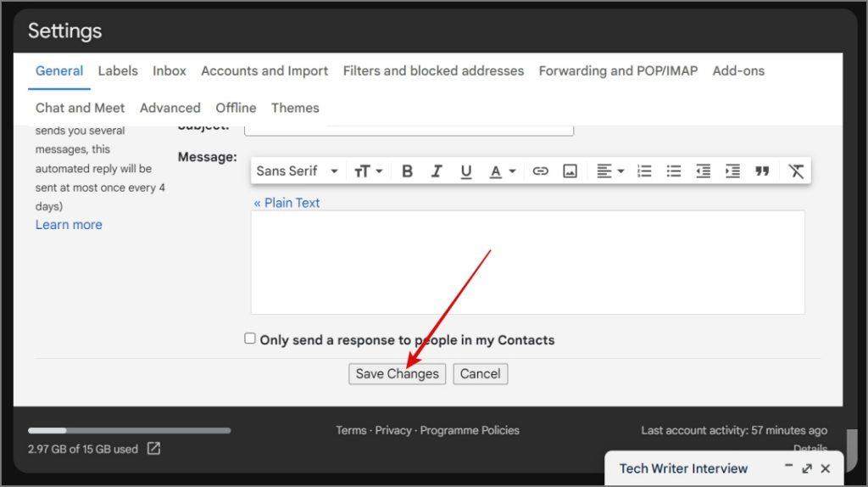
Task: Insert an image into the message
Action: click(x=570, y=171)
